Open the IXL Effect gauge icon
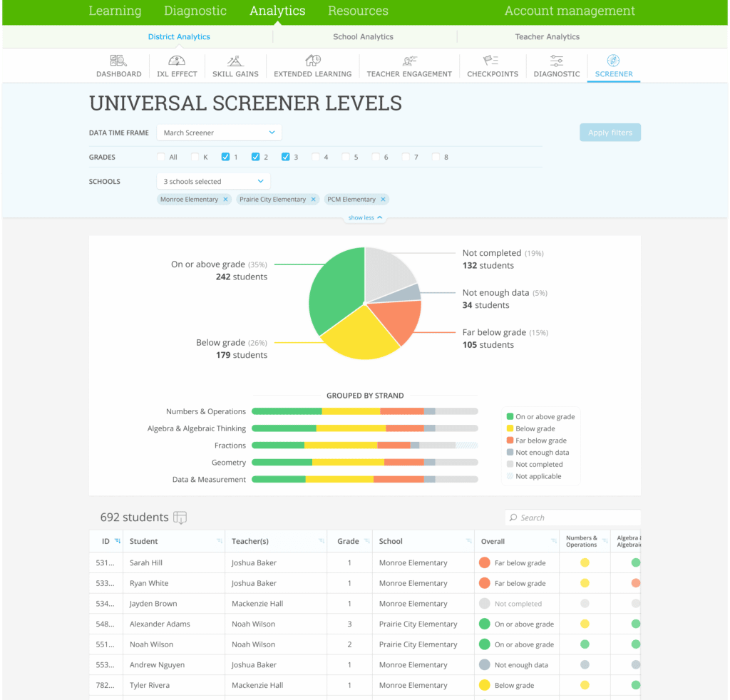The height and width of the screenshot is (700, 730). [177, 61]
